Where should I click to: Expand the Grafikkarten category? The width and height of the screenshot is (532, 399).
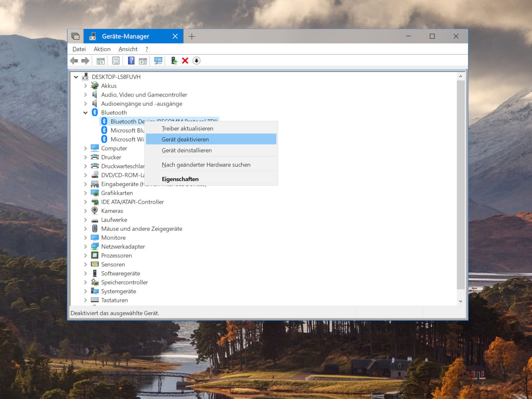(x=85, y=193)
